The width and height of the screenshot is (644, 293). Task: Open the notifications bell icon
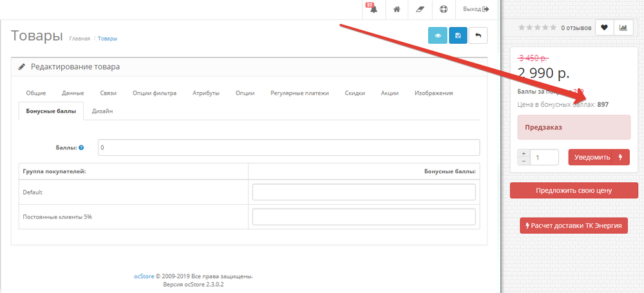click(x=373, y=10)
